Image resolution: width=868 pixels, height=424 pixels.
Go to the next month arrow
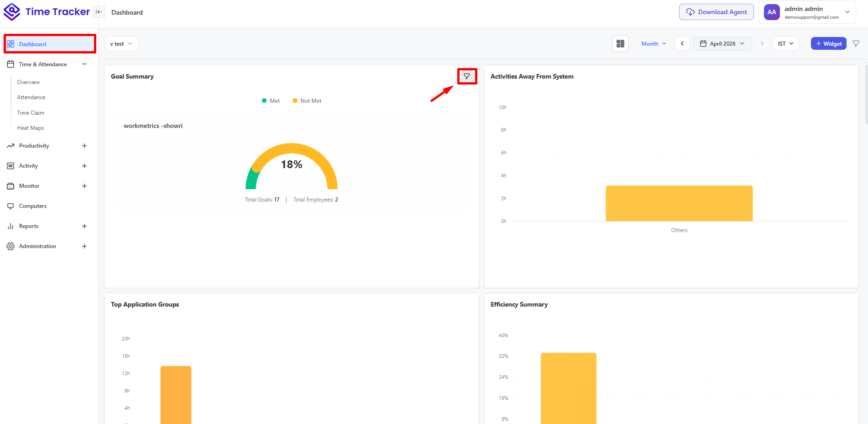tap(762, 44)
